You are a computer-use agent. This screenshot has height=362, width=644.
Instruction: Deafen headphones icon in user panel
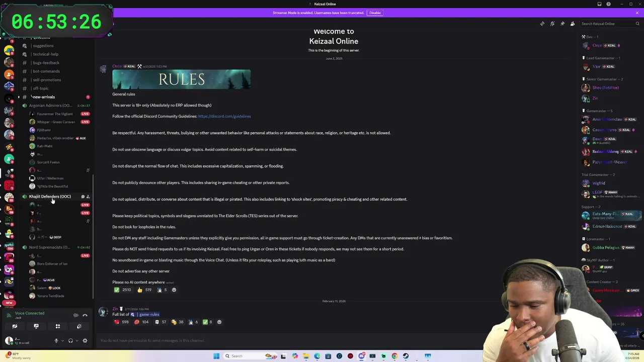(x=70, y=341)
